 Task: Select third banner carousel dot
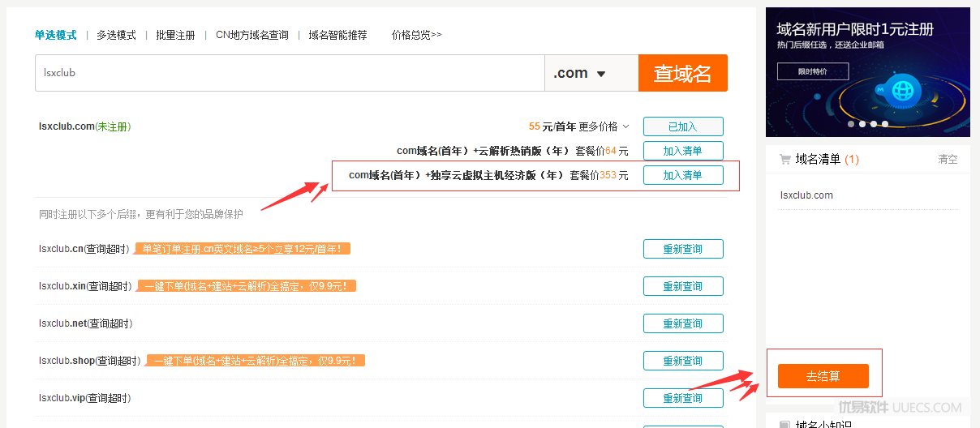(874, 124)
